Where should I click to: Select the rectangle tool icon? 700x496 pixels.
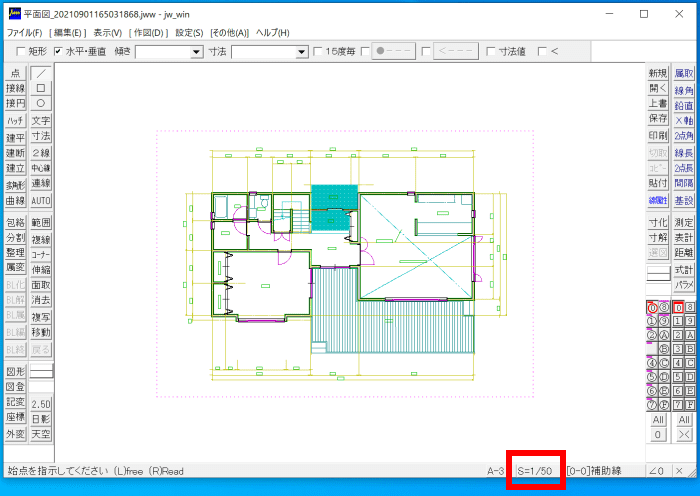click(41, 88)
